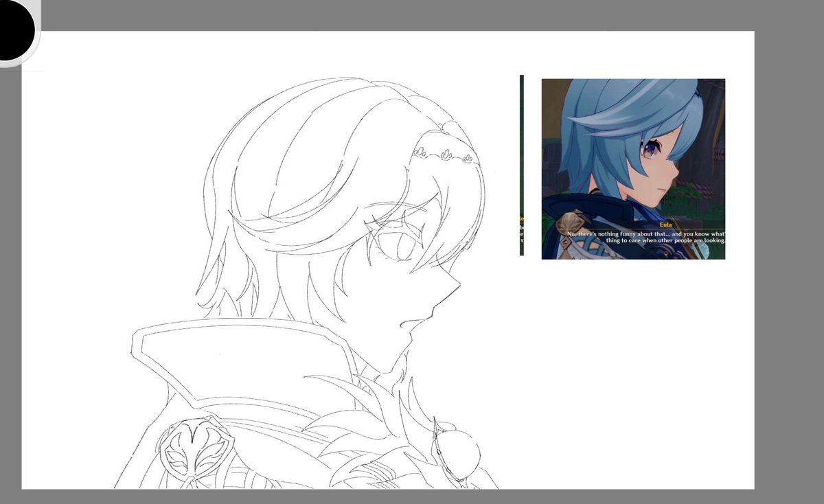This screenshot has height=504, width=824.
Task: Select the Eula reference screenshot on the canvas
Action: coord(633,169)
